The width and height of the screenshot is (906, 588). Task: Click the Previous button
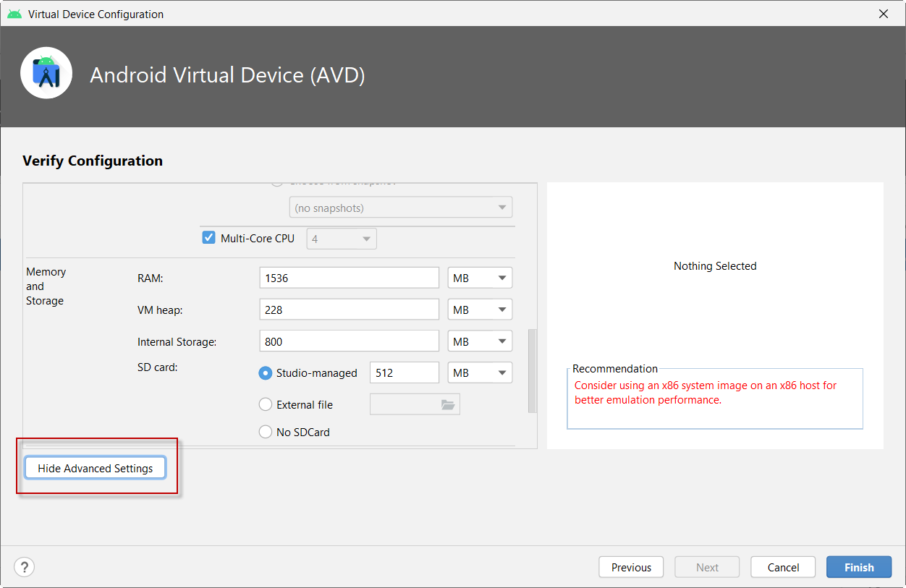point(631,567)
